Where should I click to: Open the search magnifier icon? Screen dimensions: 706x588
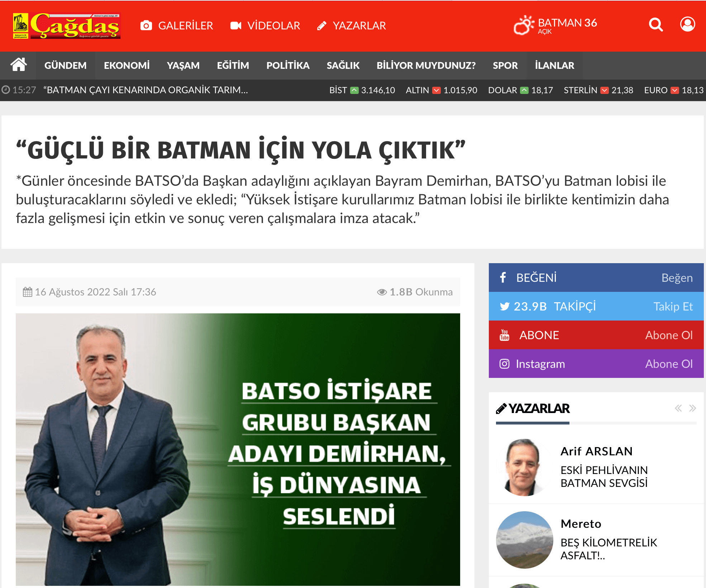(656, 25)
